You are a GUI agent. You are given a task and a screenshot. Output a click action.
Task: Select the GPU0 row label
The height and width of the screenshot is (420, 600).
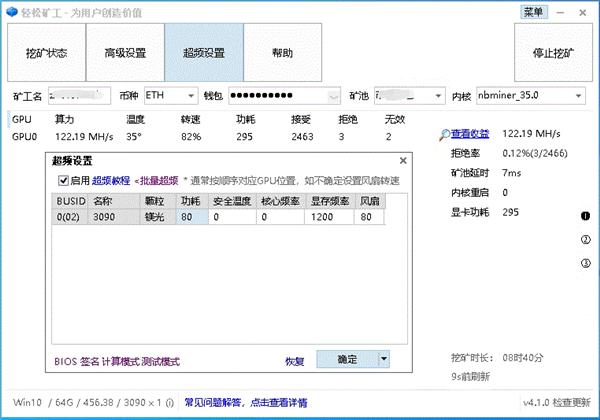(x=24, y=137)
